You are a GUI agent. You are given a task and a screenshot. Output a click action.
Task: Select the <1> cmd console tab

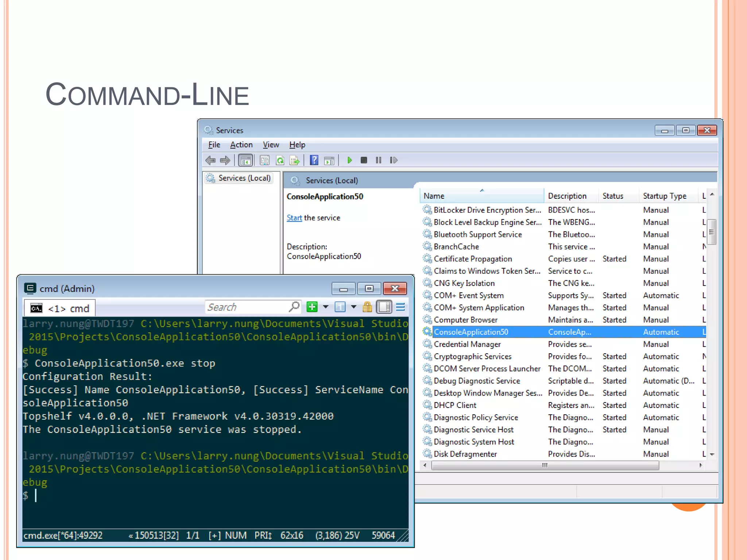[x=60, y=308]
